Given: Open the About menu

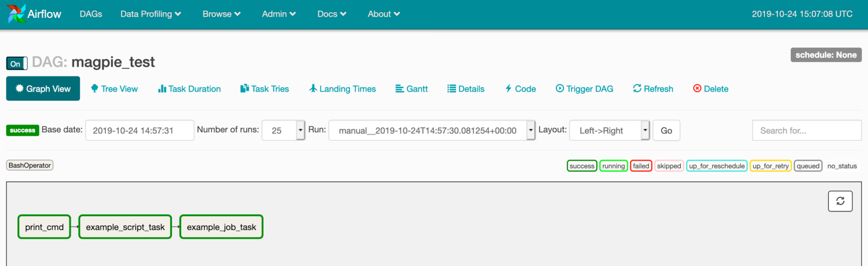Looking at the screenshot, I should pyautogui.click(x=384, y=14).
